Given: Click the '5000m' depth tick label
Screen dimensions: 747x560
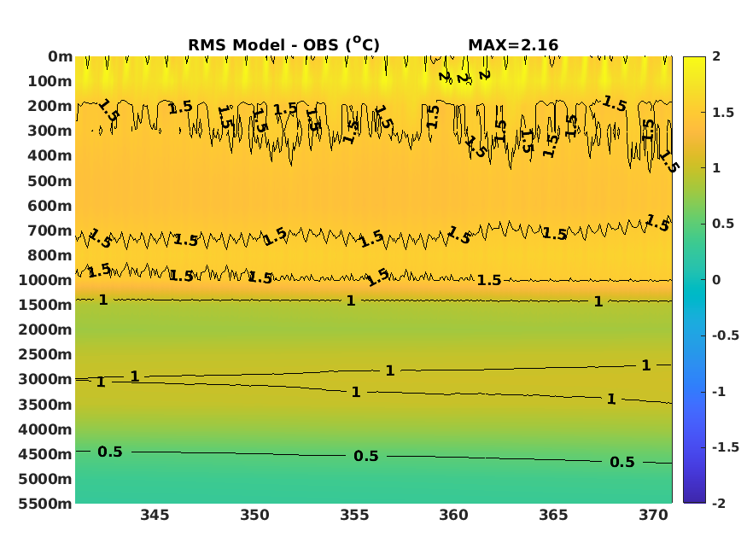Looking at the screenshot, I should pyautogui.click(x=45, y=479).
